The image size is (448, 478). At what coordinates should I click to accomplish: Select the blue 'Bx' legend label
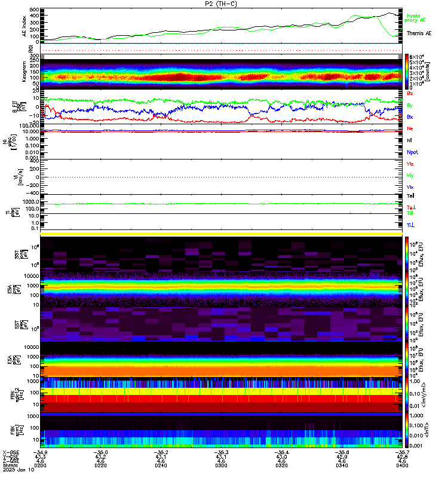click(x=410, y=117)
